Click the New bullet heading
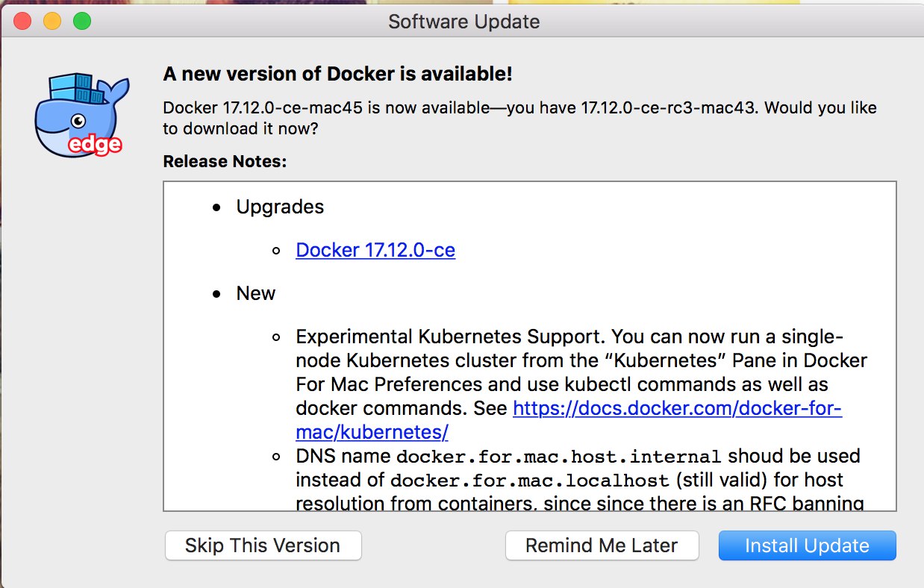 [x=256, y=293]
